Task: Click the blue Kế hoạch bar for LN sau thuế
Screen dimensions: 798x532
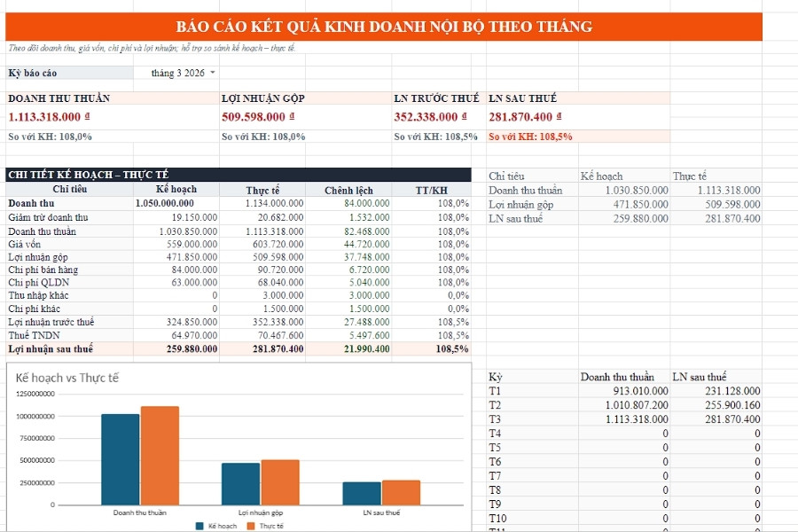Action: point(362,493)
